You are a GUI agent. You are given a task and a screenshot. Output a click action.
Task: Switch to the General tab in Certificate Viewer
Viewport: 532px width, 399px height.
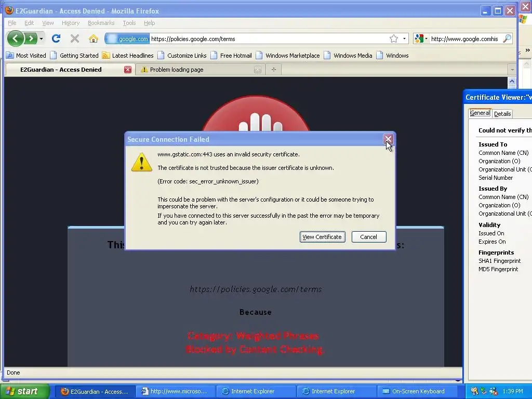pos(480,113)
